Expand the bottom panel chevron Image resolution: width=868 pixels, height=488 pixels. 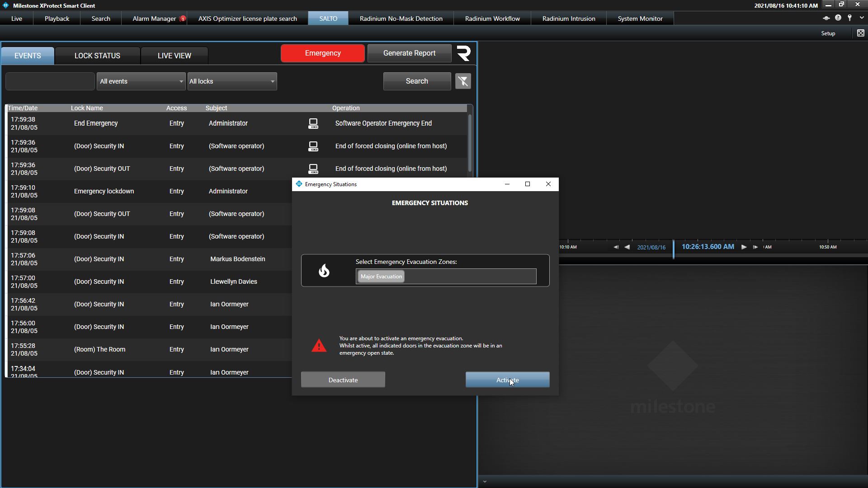pos(485,482)
